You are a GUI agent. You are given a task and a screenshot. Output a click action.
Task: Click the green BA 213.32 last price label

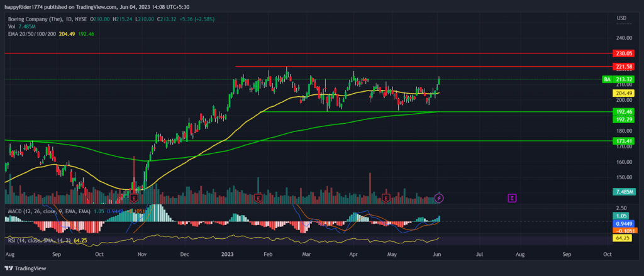click(618, 79)
